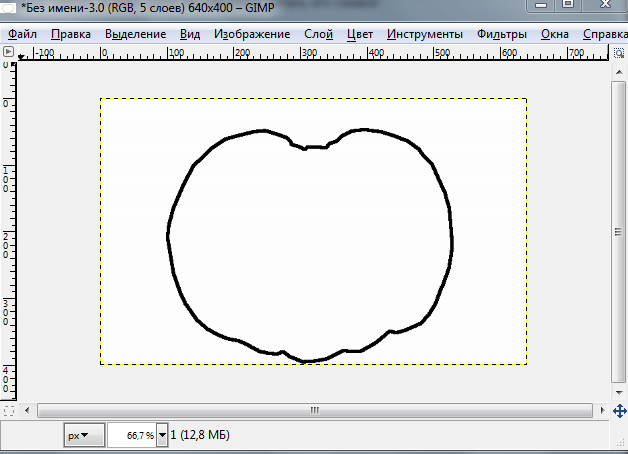Minimize the GIMP window
Viewport: 628px width, 454px height.
click(x=541, y=5)
